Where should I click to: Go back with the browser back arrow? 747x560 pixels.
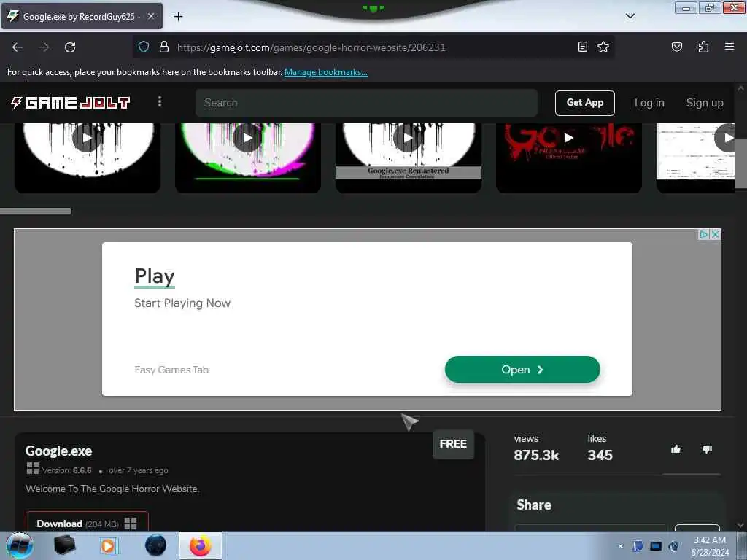[18, 47]
